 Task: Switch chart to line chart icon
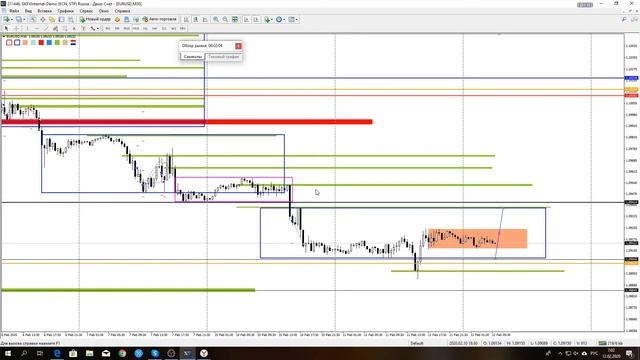[x=205, y=19]
